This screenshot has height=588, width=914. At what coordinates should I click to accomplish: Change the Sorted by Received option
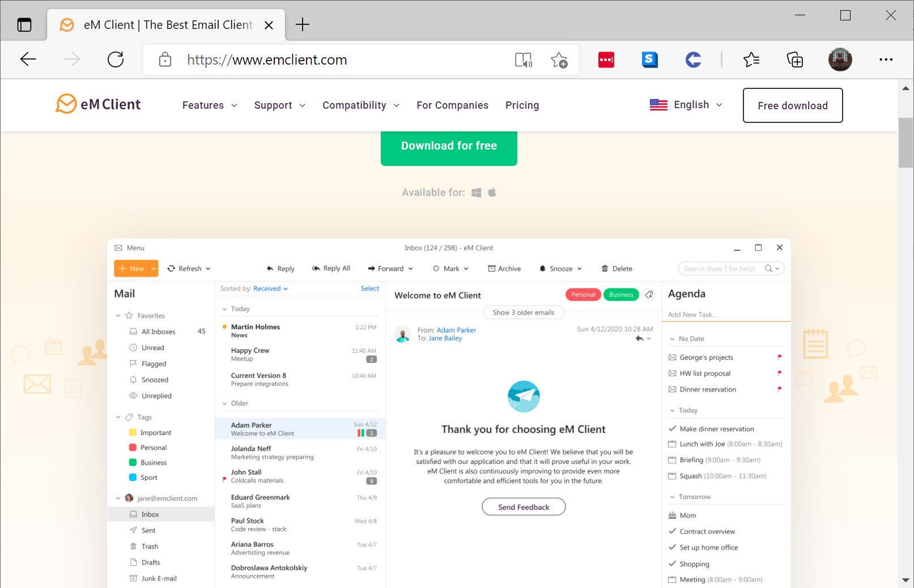(271, 288)
